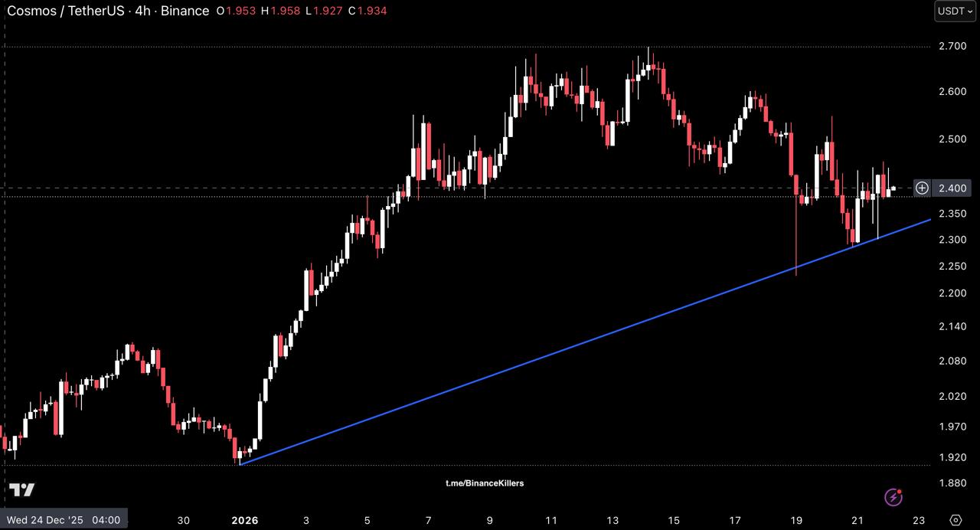Viewport: 980px width, 530px height.
Task: Click the plus icon beside 2.400
Action: click(x=922, y=188)
